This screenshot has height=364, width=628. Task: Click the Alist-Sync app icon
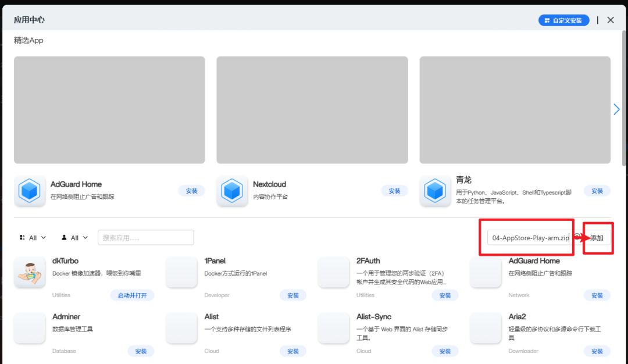click(x=333, y=327)
